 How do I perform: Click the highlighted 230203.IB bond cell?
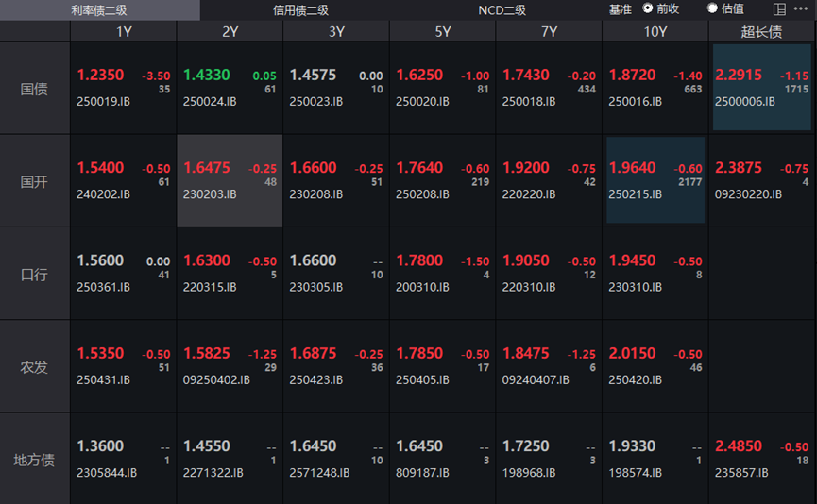click(x=230, y=180)
